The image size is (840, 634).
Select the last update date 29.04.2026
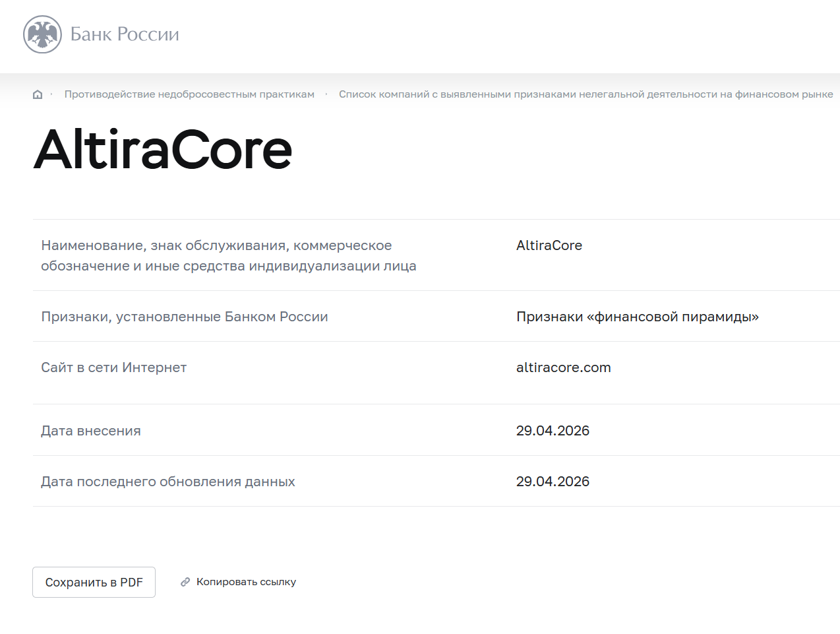tap(553, 482)
